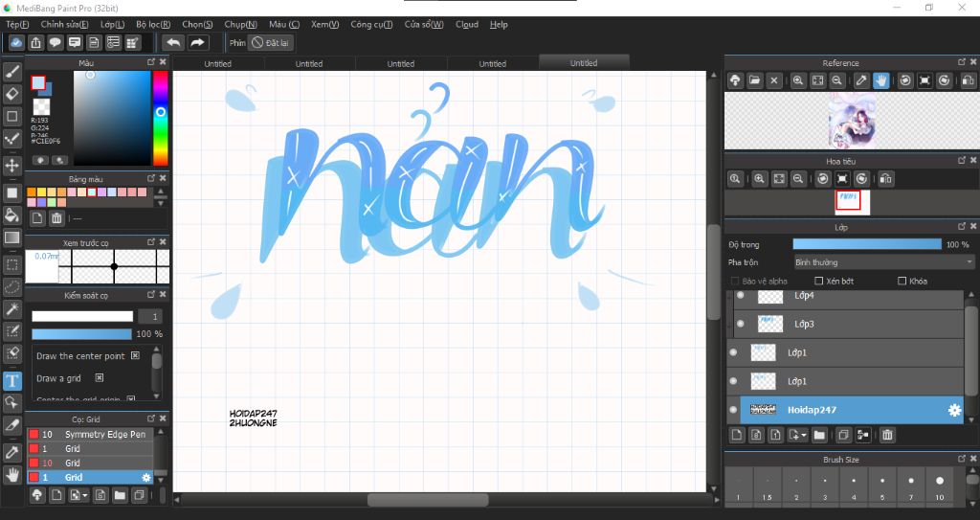Select the Brush tool

click(x=11, y=72)
